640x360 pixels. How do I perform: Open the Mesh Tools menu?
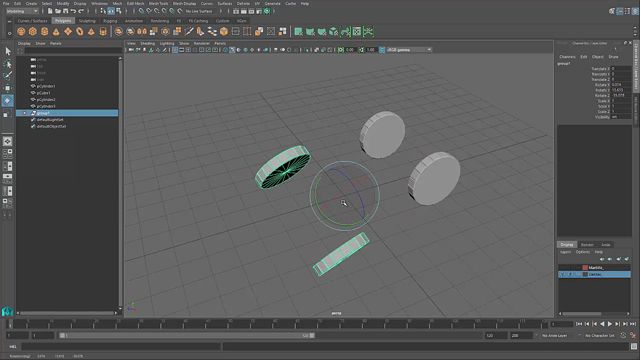[x=158, y=3]
